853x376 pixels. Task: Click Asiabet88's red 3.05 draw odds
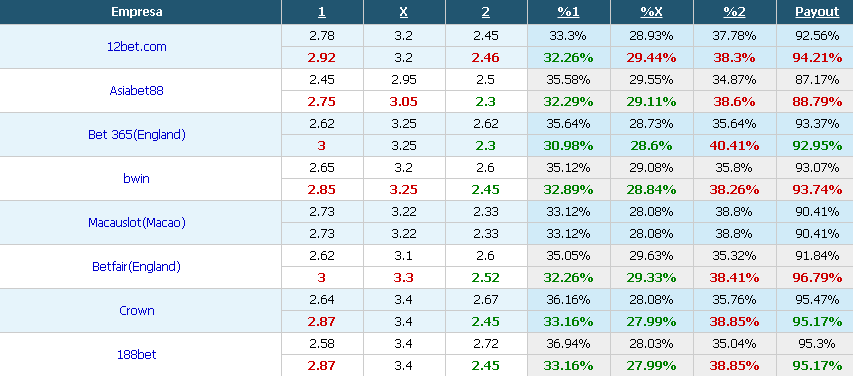point(404,102)
